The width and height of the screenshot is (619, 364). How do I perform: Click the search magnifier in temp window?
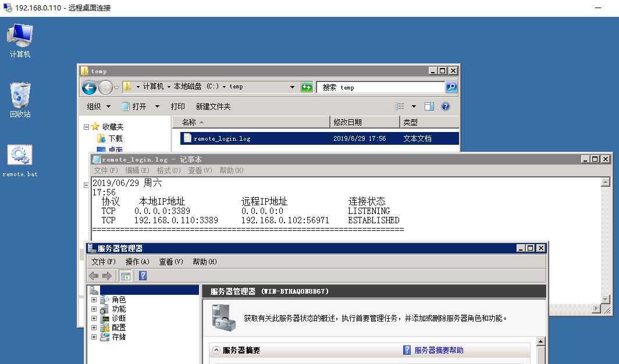[x=451, y=87]
